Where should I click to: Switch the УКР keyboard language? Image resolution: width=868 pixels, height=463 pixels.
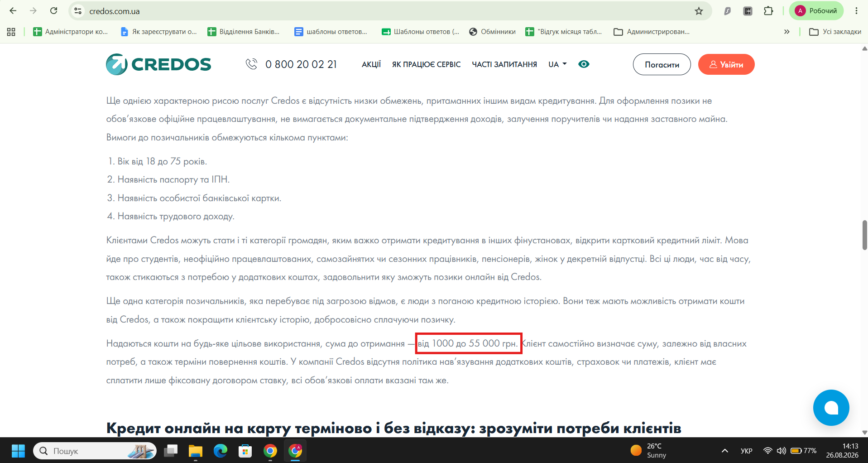[747, 451]
